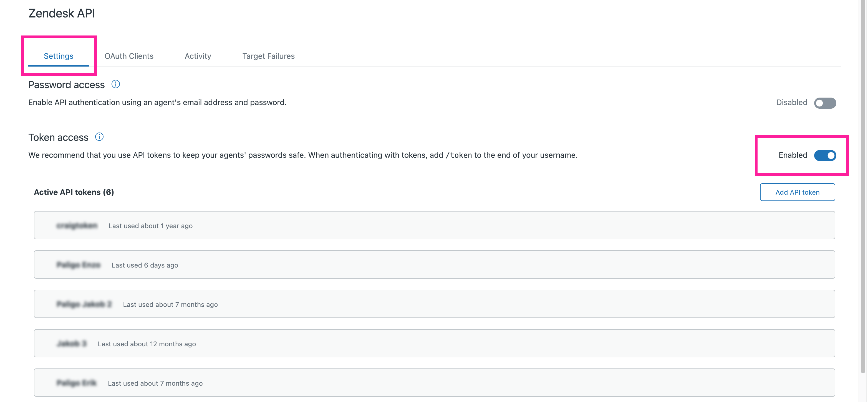868x402 pixels.
Task: Open the Activity tab
Action: pyautogui.click(x=198, y=56)
